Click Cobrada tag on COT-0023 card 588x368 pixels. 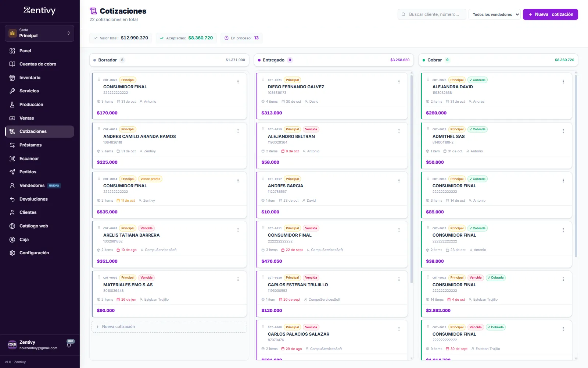pos(477,80)
